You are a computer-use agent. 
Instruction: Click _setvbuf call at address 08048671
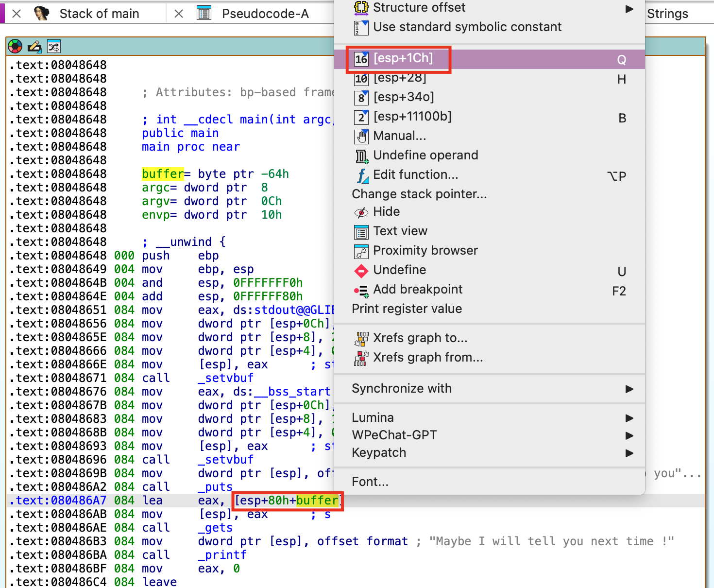point(225,378)
